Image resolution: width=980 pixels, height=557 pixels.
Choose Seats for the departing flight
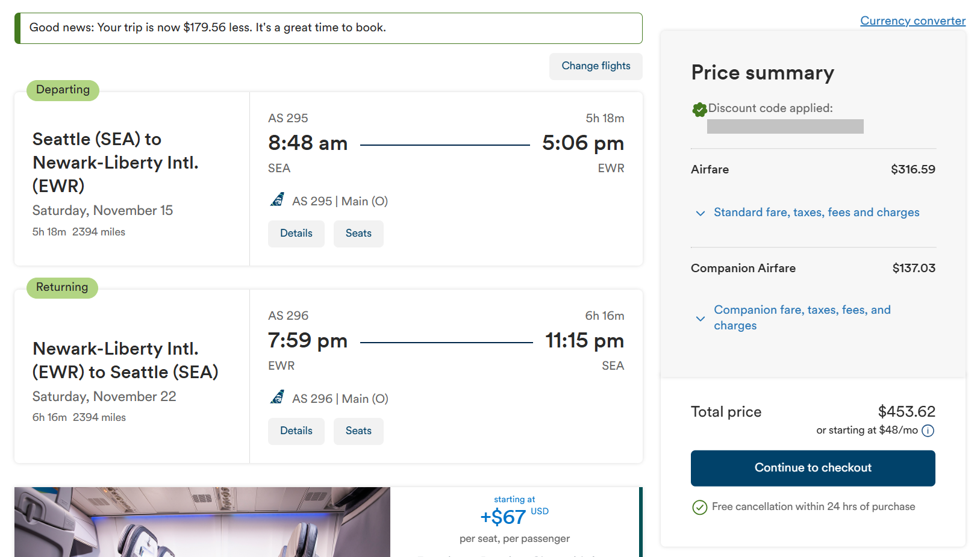(358, 233)
